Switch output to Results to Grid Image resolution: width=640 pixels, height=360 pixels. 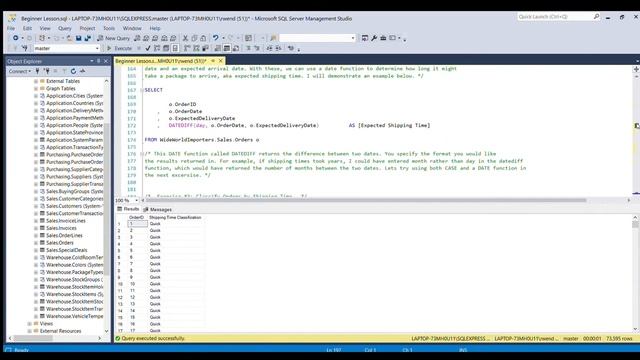(x=227, y=48)
